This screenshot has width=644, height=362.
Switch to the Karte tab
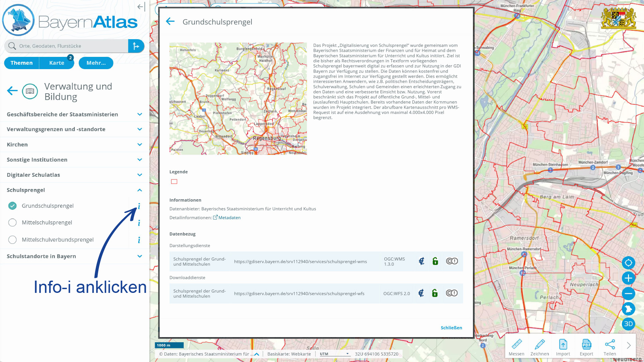coord(57,63)
